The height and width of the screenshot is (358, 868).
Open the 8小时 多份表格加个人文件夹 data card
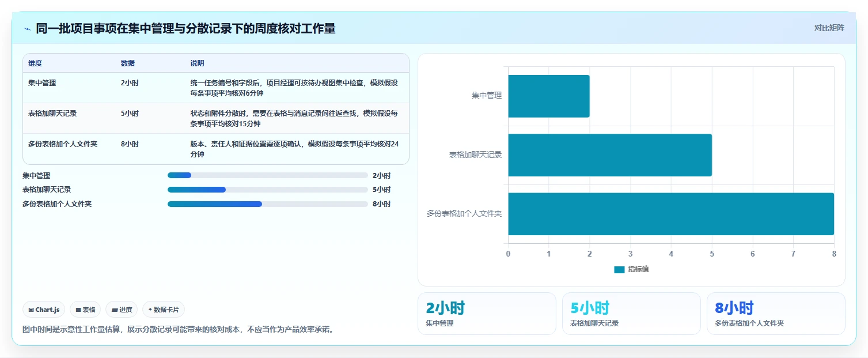coord(776,314)
